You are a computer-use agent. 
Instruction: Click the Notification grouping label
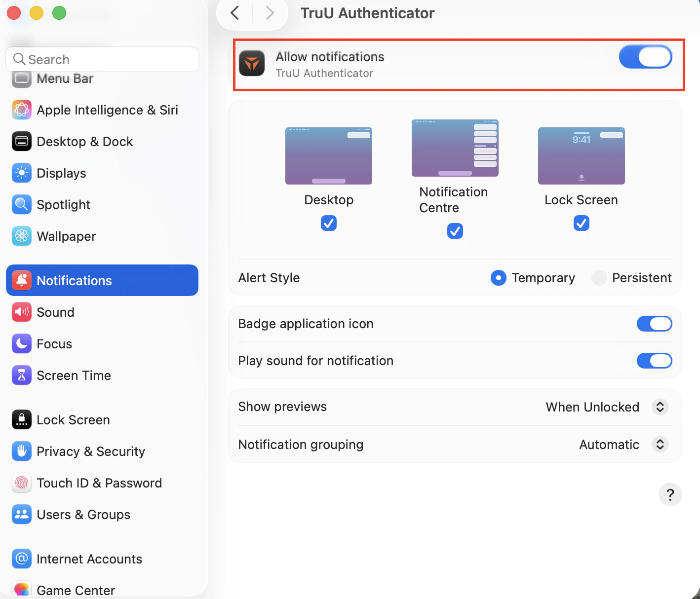[301, 445]
